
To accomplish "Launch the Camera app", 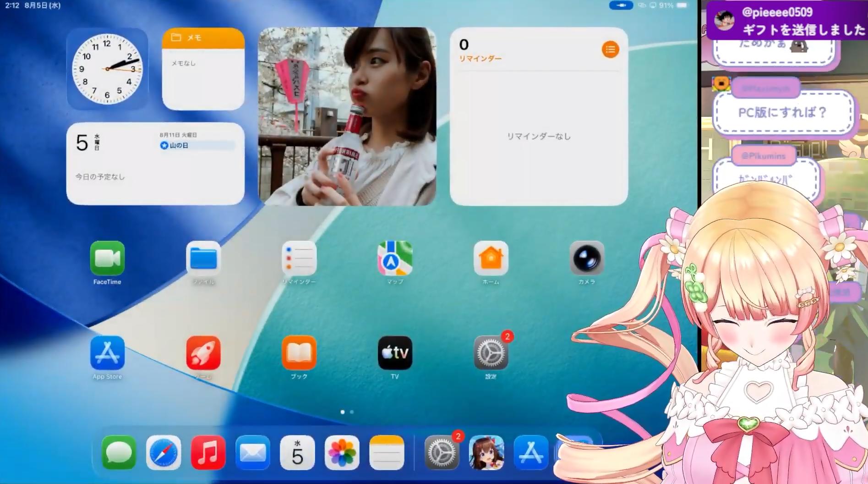I will pyautogui.click(x=587, y=258).
